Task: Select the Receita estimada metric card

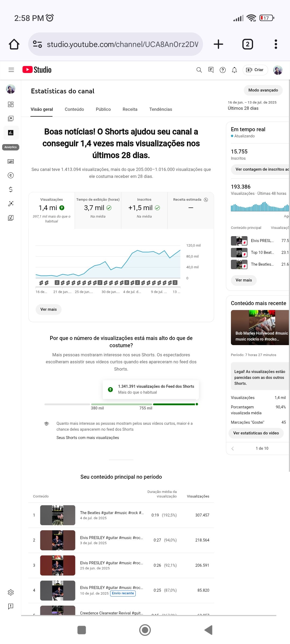Action: click(191, 210)
